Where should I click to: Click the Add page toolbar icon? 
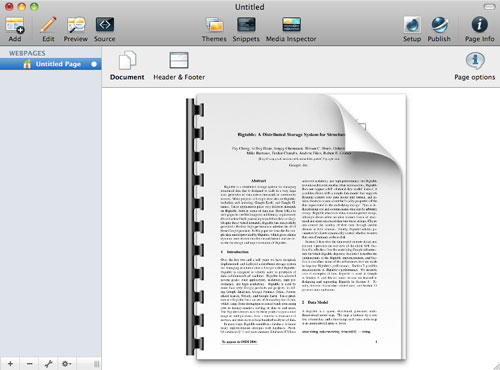tap(15, 29)
